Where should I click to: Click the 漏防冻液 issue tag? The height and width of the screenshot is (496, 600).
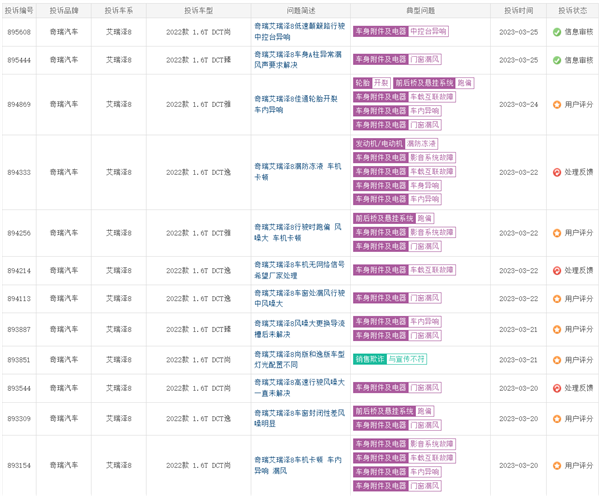(421, 144)
